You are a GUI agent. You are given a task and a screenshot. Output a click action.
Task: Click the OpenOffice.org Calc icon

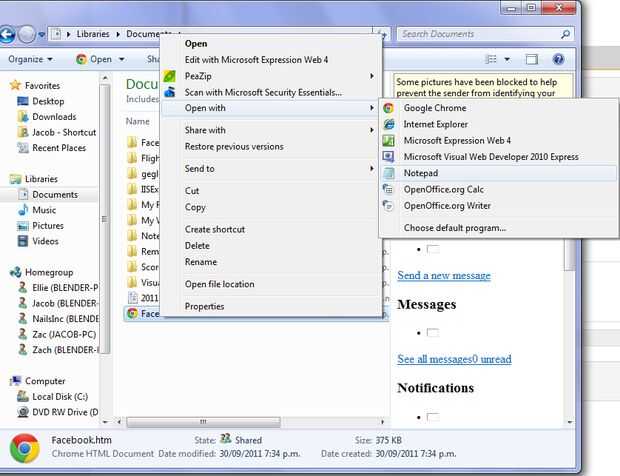388,189
